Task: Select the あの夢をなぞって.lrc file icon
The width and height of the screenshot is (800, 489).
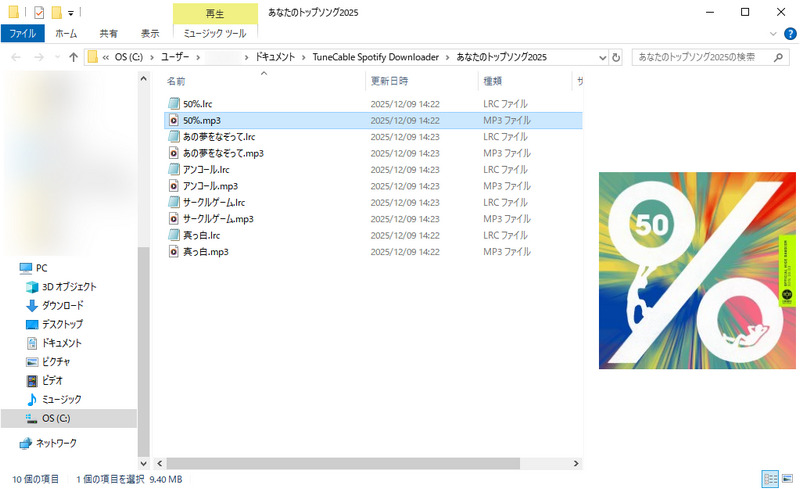Action: tap(174, 137)
